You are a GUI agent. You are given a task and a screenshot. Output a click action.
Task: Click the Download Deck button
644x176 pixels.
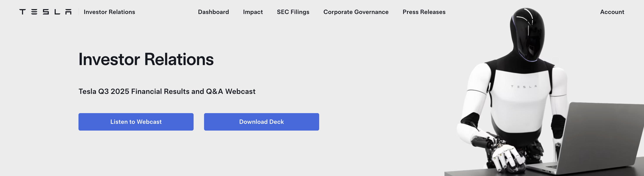[x=261, y=122]
